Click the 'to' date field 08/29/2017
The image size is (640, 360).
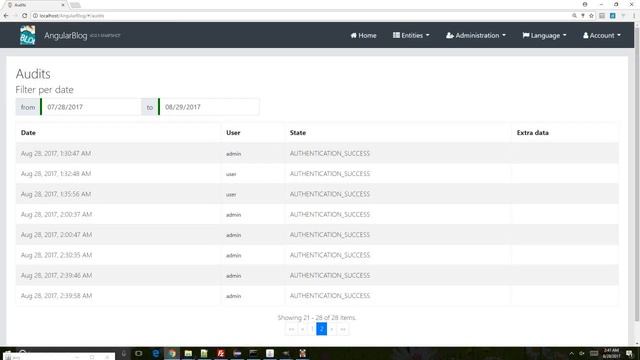tap(209, 107)
